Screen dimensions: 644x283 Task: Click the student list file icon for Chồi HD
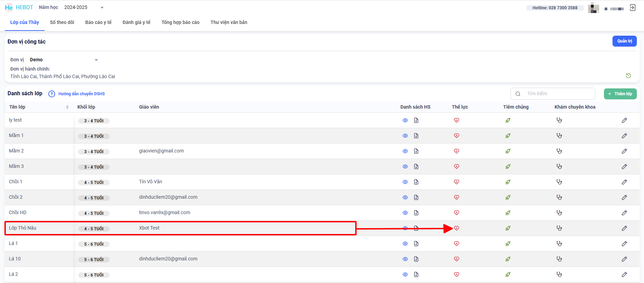click(x=416, y=213)
